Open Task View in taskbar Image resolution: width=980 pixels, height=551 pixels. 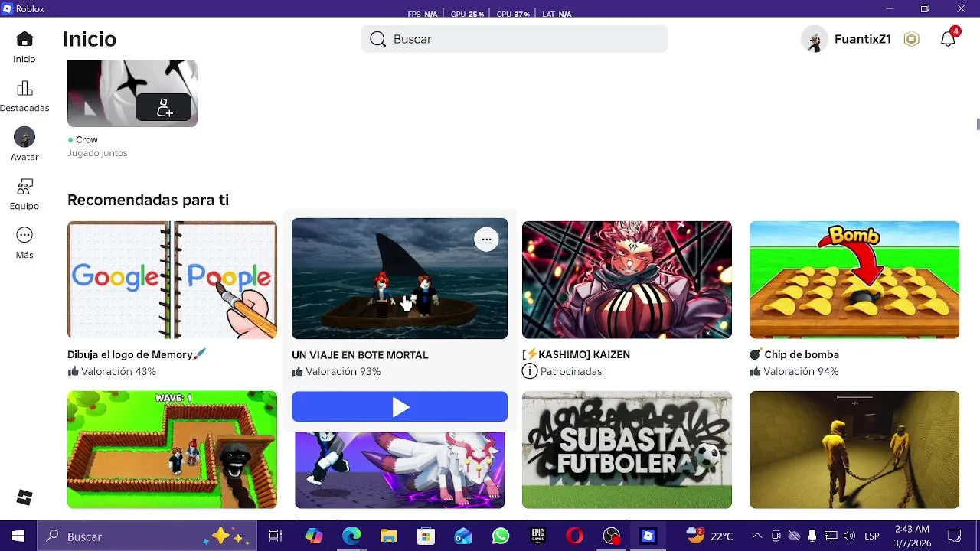276,536
